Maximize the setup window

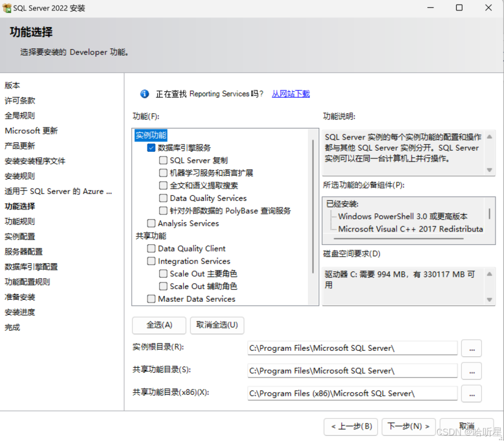459,8
